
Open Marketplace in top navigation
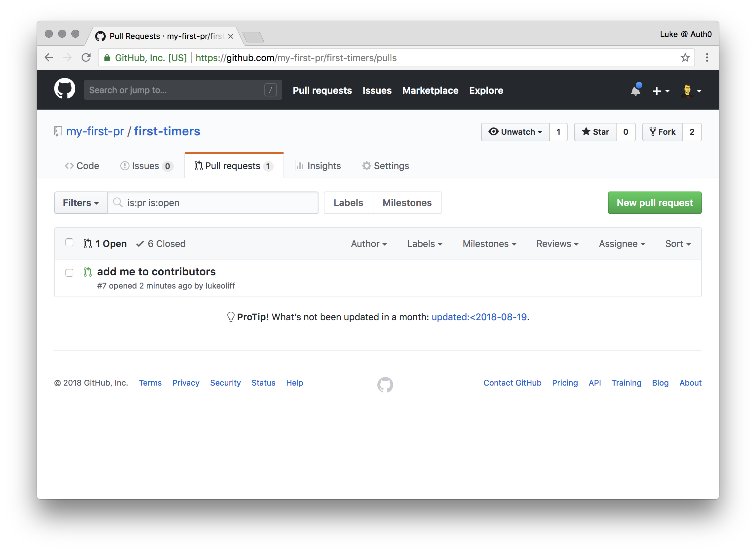[430, 90]
